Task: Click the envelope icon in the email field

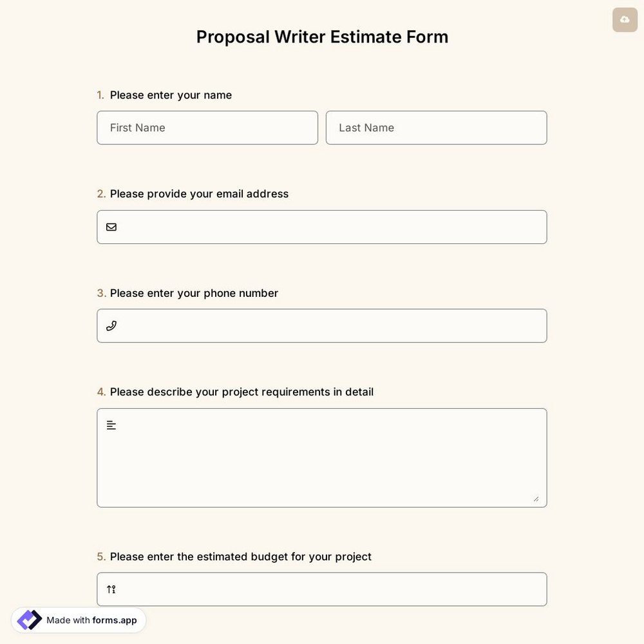Action: (x=111, y=227)
